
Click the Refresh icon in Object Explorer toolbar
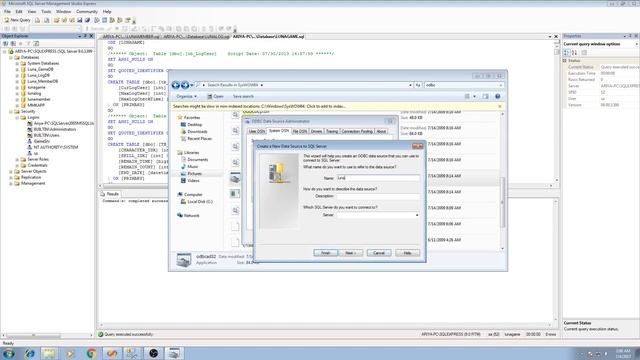(36, 43)
